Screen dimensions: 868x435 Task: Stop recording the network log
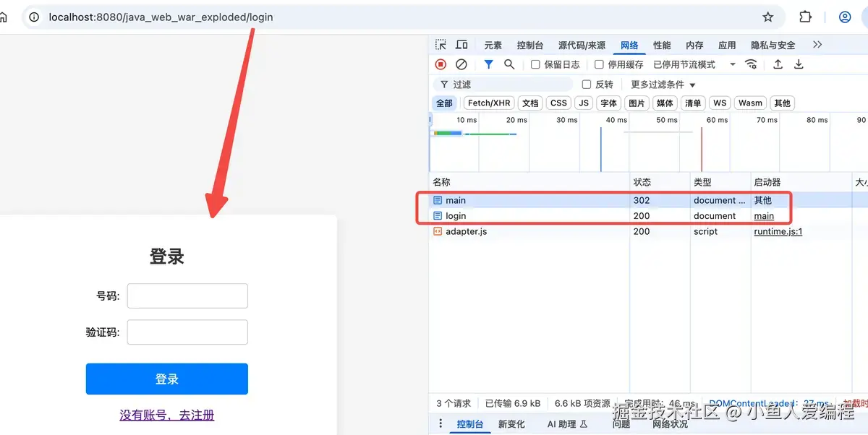441,64
